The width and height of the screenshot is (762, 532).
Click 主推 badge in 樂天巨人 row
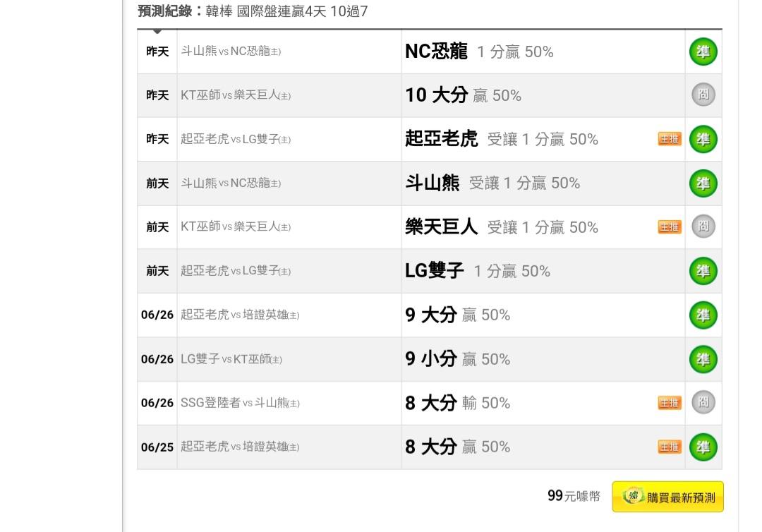point(670,227)
